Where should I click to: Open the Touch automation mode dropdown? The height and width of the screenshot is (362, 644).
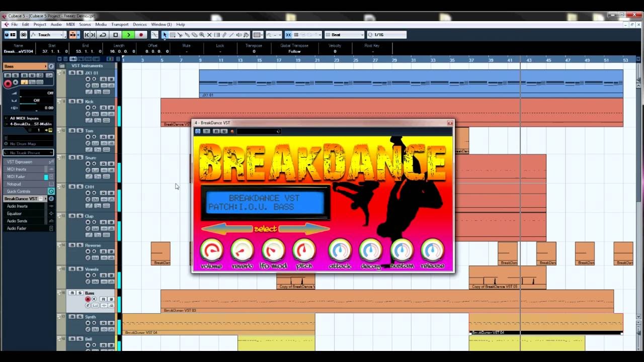[x=48, y=35]
